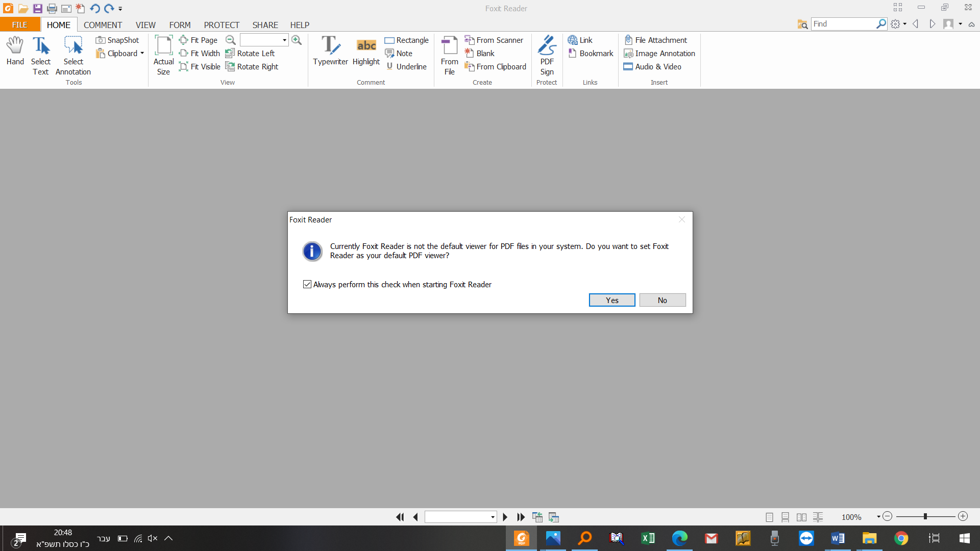
Task: Select the Highlight tool
Action: 366,51
